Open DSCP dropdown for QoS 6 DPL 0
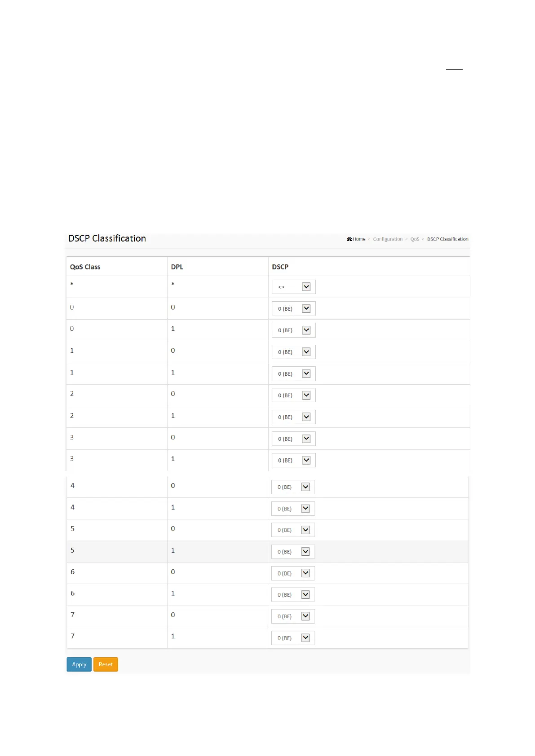The width and height of the screenshot is (535, 756). [292, 573]
